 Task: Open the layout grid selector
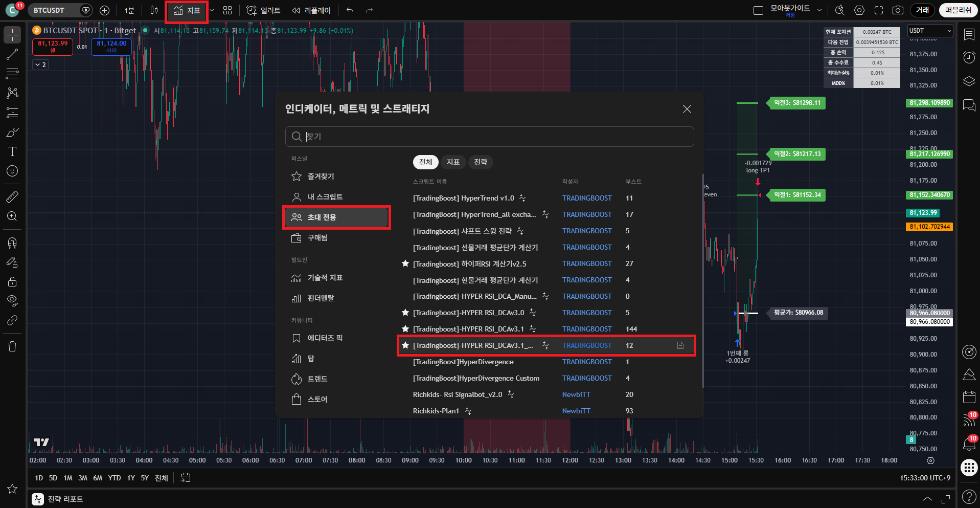click(x=227, y=10)
